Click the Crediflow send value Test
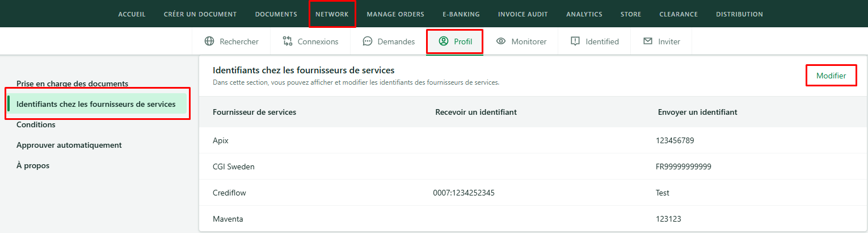This screenshot has height=233, width=868. point(663,193)
